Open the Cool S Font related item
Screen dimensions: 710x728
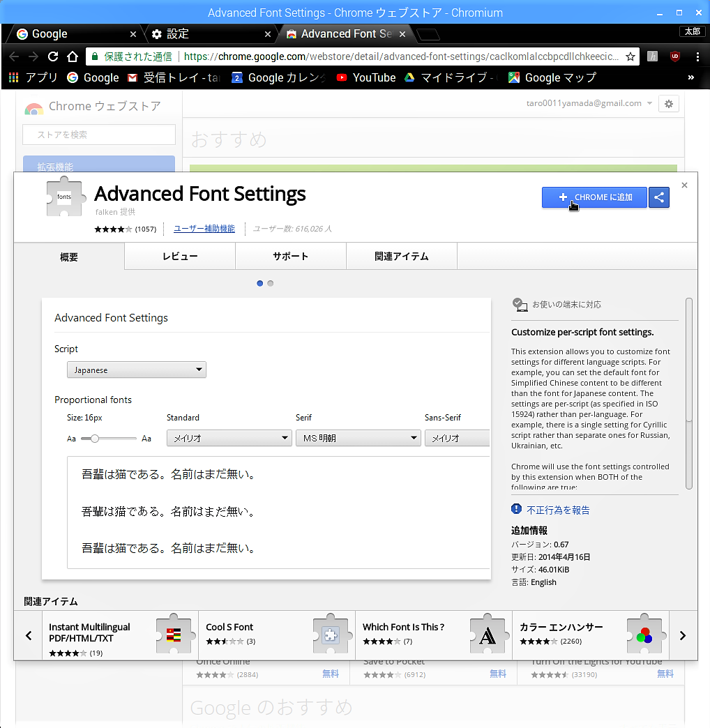277,635
